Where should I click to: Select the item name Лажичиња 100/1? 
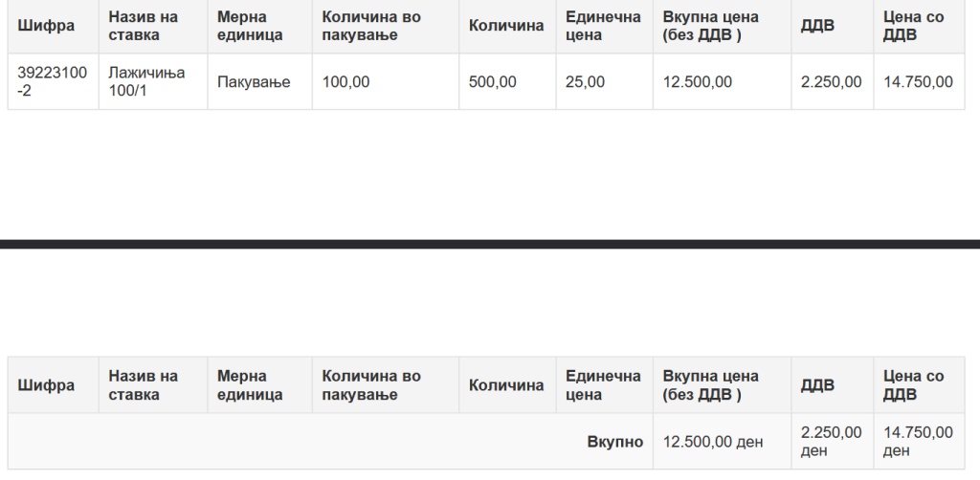146,81
